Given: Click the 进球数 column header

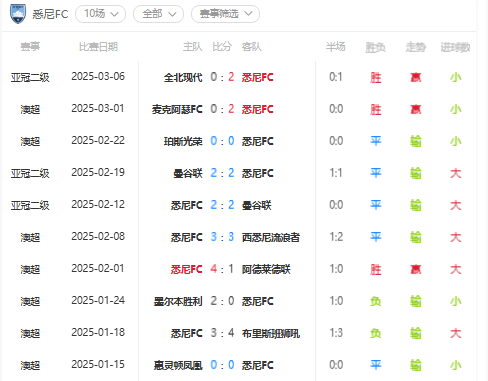Looking at the screenshot, I should 455,47.
